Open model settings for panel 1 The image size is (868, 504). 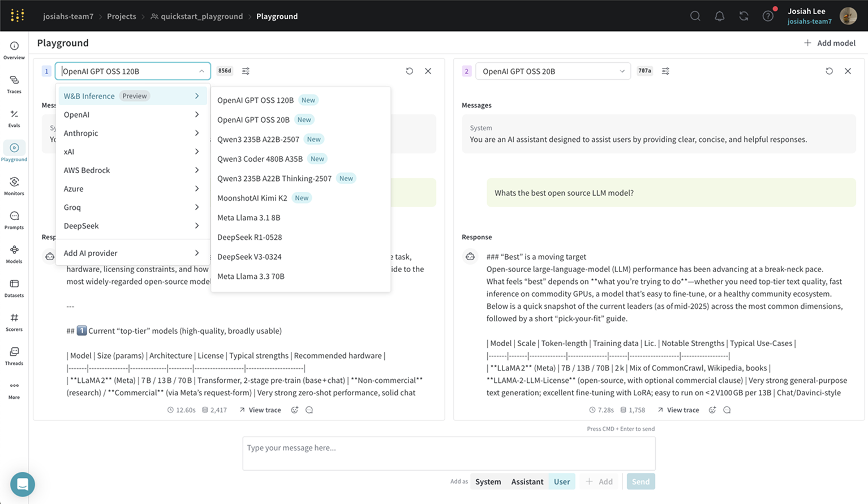click(x=246, y=71)
